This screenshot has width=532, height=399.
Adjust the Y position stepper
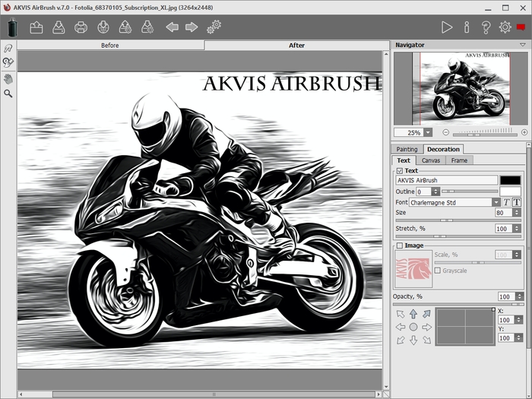tap(519, 337)
